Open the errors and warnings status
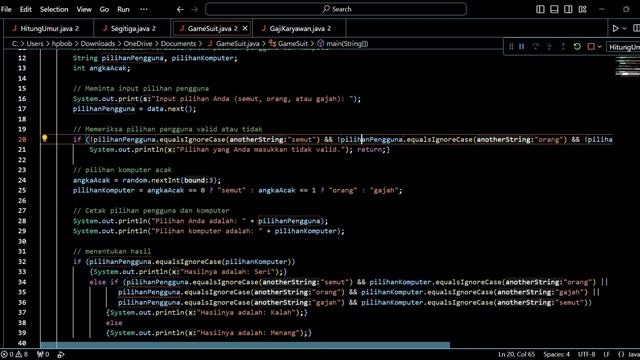Image resolution: width=640 pixels, height=360 pixels. (x=14, y=354)
